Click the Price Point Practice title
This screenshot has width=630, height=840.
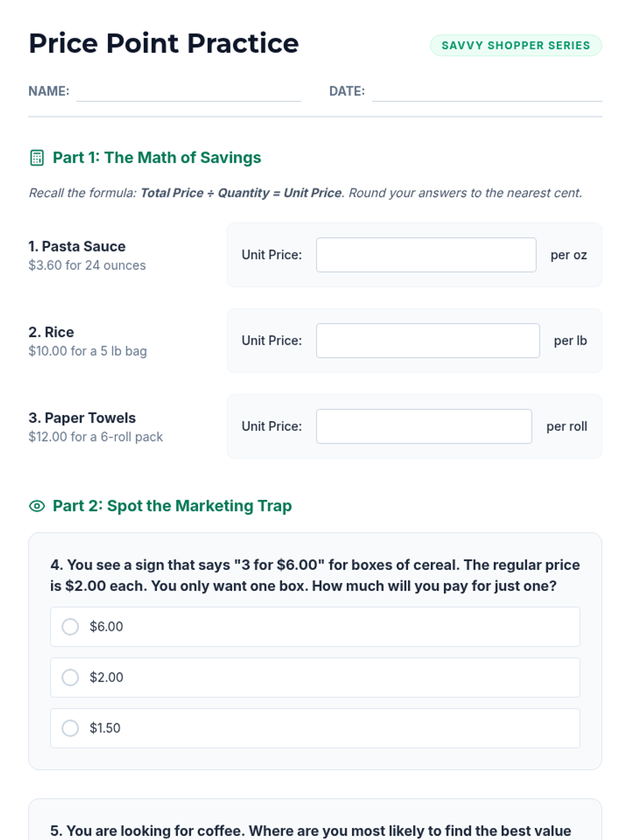tap(163, 43)
